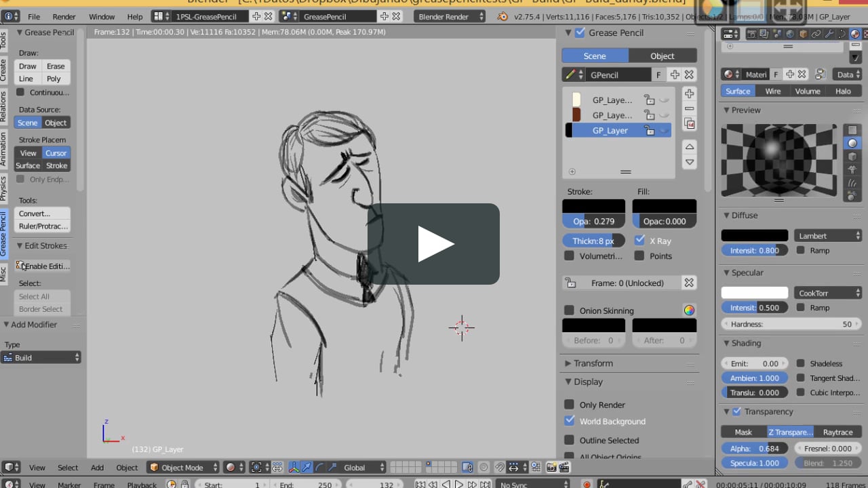868x488 pixels.
Task: Open the Modifiers wrench properties tab
Action: 829,34
